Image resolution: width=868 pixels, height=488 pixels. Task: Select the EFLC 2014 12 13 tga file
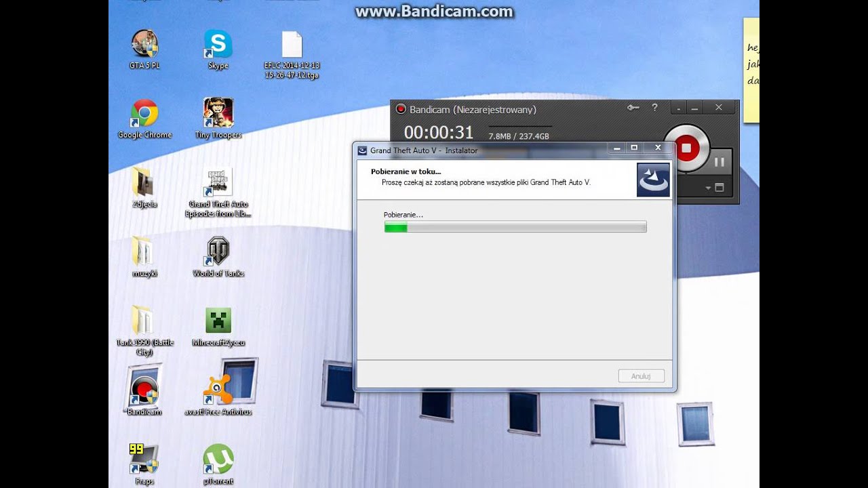point(292,54)
